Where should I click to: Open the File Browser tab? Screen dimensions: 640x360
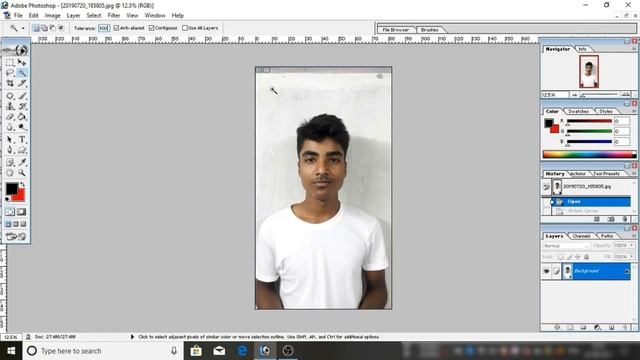pyautogui.click(x=396, y=30)
